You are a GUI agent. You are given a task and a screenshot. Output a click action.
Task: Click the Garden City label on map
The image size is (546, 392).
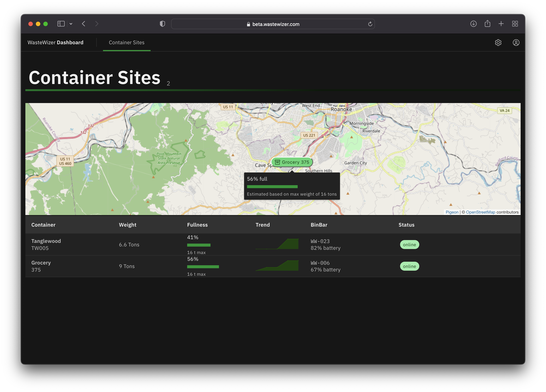pos(355,163)
